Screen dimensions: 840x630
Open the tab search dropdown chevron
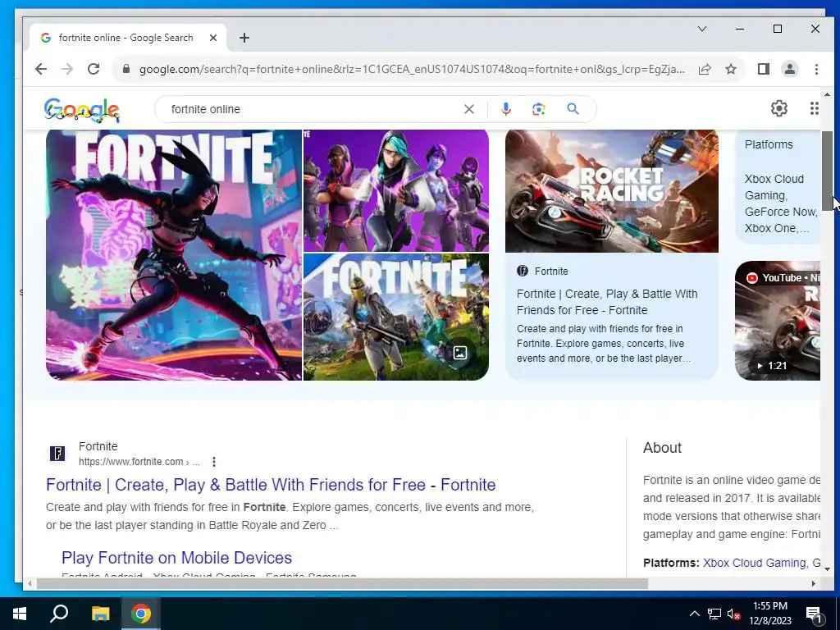pos(702,29)
